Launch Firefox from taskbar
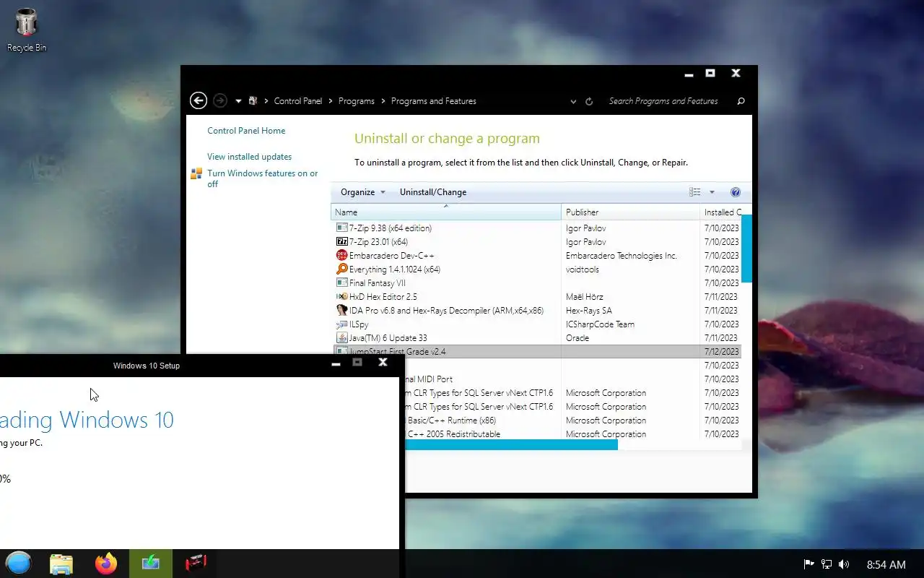This screenshot has width=924, height=578. (x=106, y=564)
